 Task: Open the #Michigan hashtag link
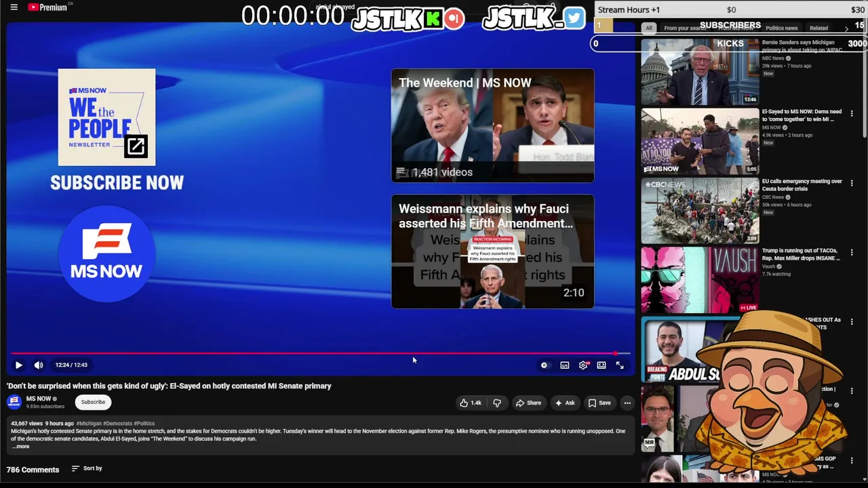89,424
